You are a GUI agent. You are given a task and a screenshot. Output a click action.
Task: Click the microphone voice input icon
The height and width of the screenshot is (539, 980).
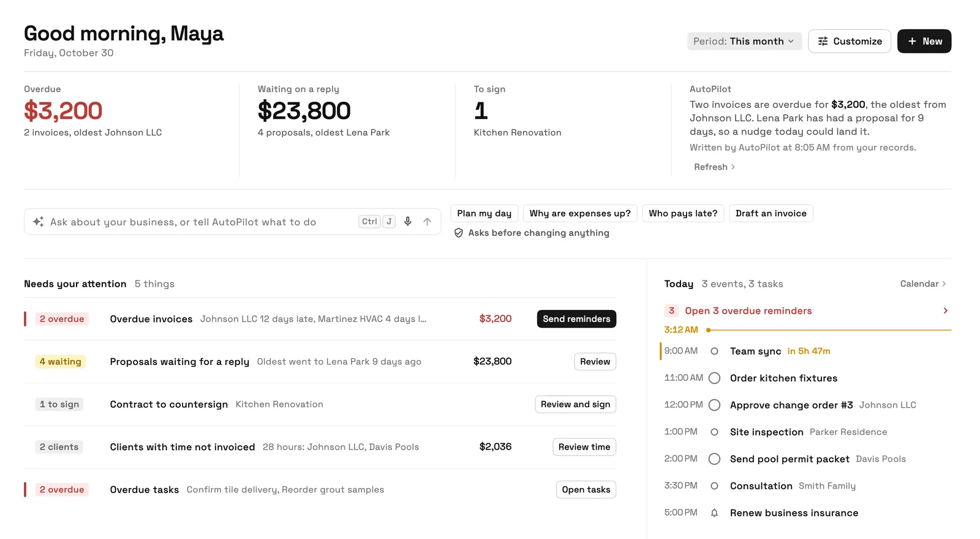(x=408, y=222)
